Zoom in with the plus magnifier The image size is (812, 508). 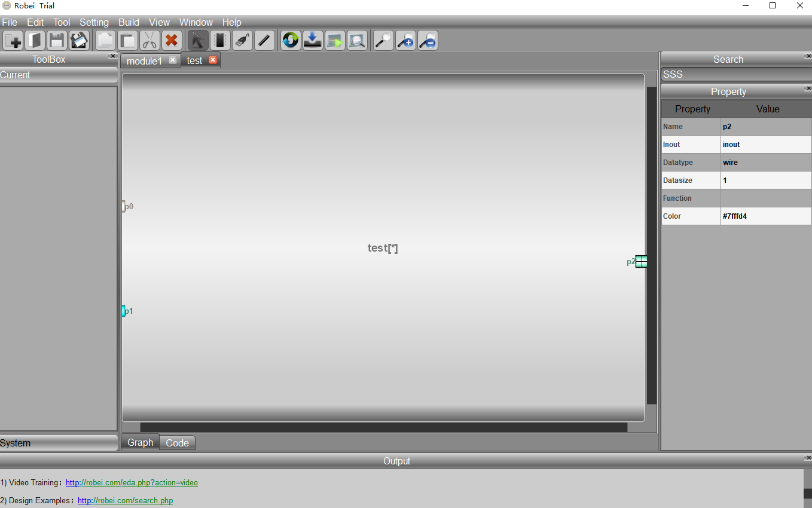405,41
